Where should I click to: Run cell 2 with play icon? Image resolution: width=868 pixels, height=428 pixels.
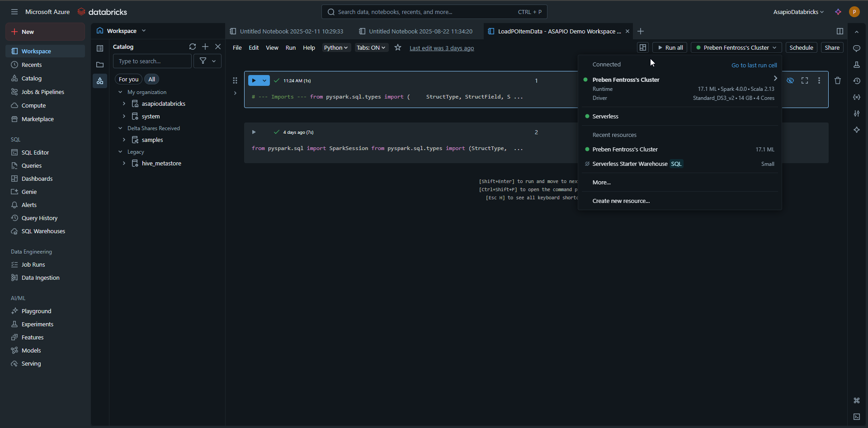click(254, 132)
